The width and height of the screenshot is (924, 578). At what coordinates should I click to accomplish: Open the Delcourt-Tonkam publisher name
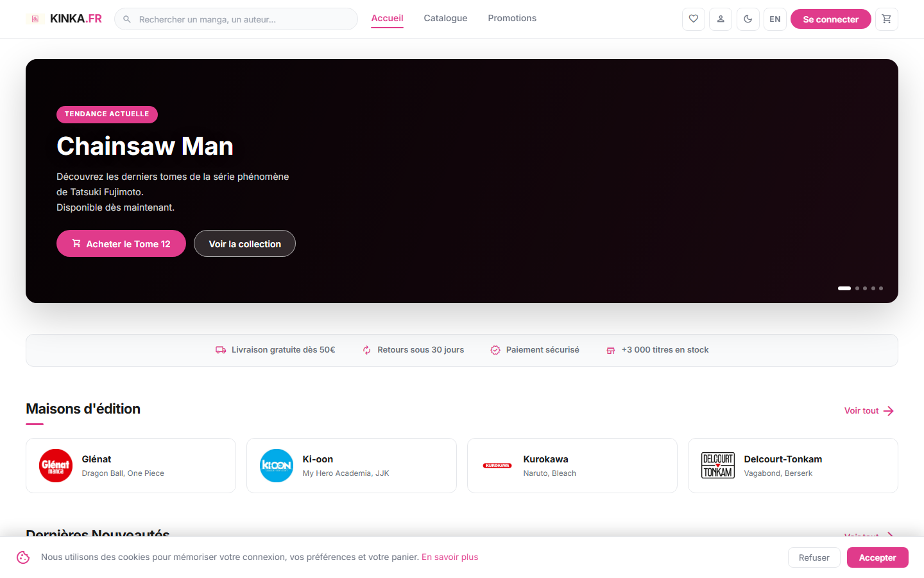click(783, 459)
